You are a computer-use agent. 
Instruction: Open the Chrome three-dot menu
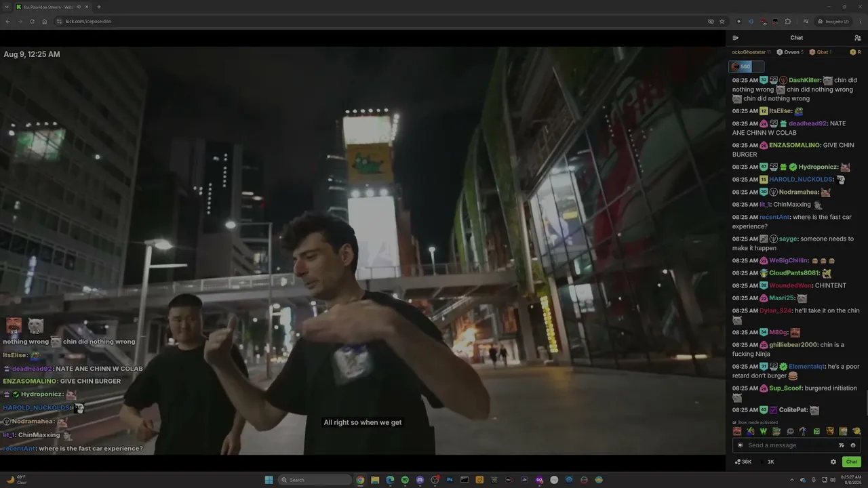coord(859,21)
